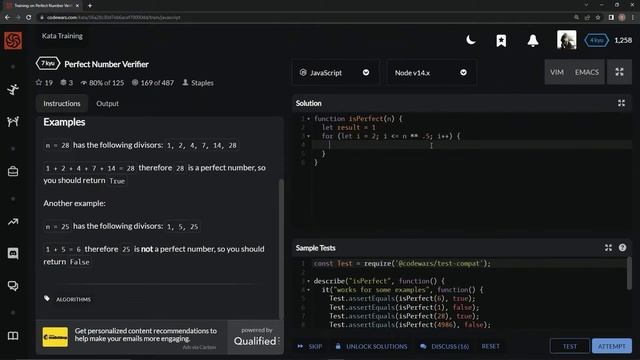This screenshot has height=360, width=640.
Task: Collapse the describe block fold arrow
Action: pos(309,281)
